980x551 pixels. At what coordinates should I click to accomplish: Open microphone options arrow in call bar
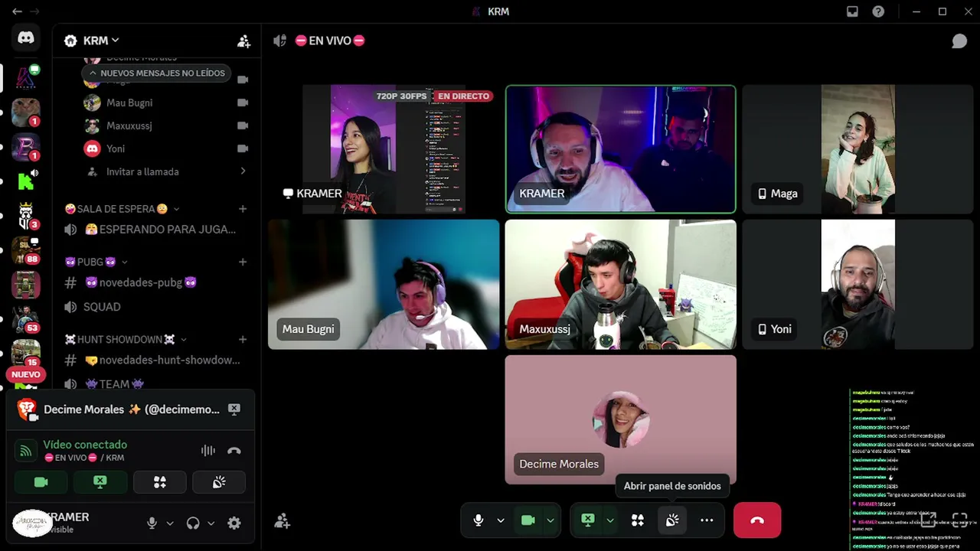coord(501,520)
